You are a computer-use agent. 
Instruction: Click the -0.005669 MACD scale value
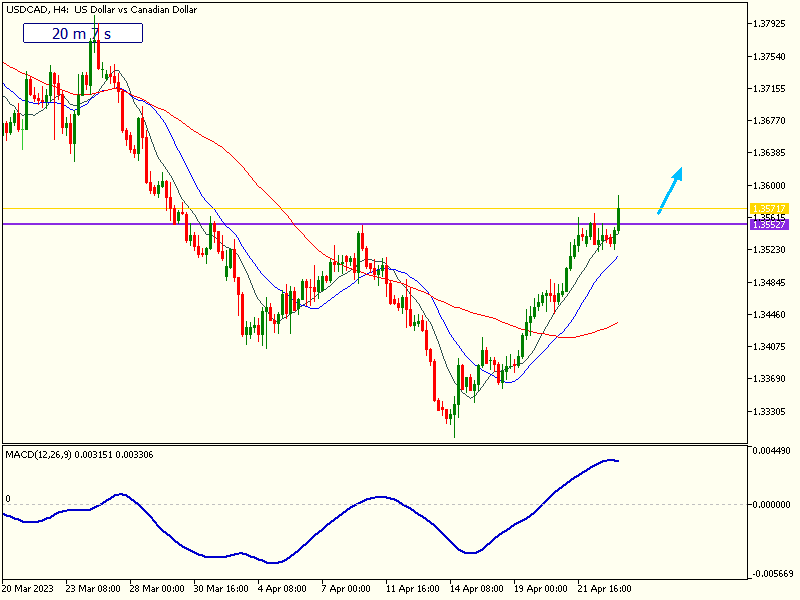(771, 574)
